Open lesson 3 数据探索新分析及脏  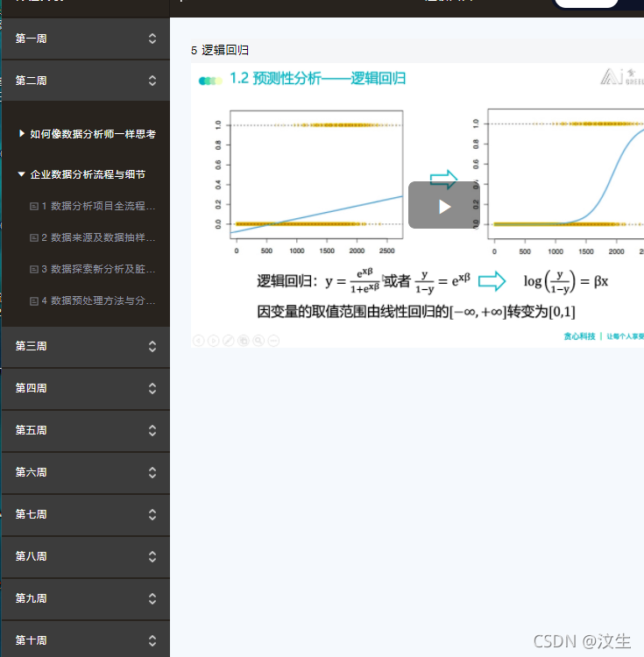(98, 269)
